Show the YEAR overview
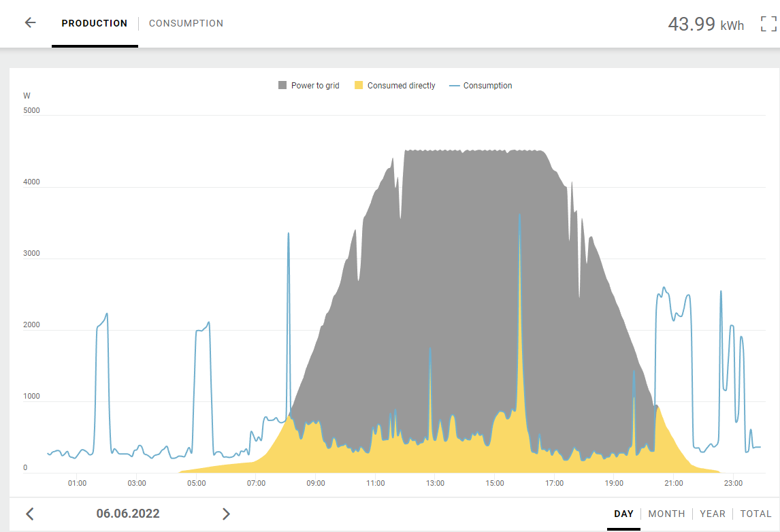The height and width of the screenshot is (532, 780). [713, 514]
